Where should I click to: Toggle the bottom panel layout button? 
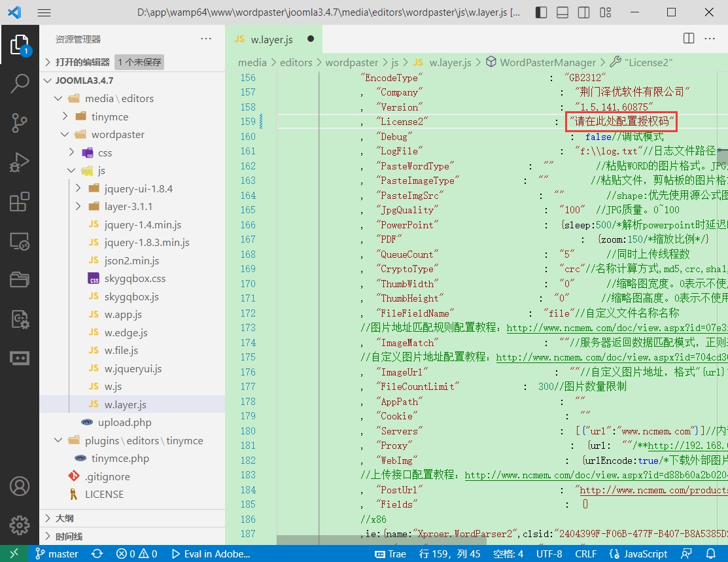click(563, 12)
